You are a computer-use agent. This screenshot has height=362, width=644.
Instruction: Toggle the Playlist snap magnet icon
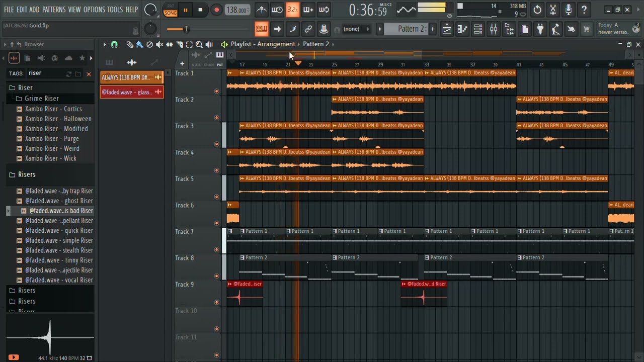click(x=114, y=44)
